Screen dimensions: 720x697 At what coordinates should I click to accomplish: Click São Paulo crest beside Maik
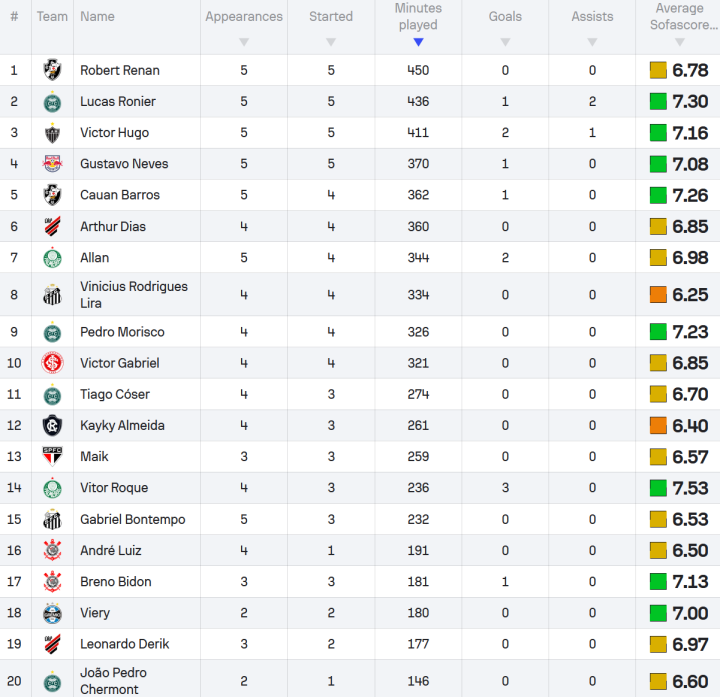(52, 457)
